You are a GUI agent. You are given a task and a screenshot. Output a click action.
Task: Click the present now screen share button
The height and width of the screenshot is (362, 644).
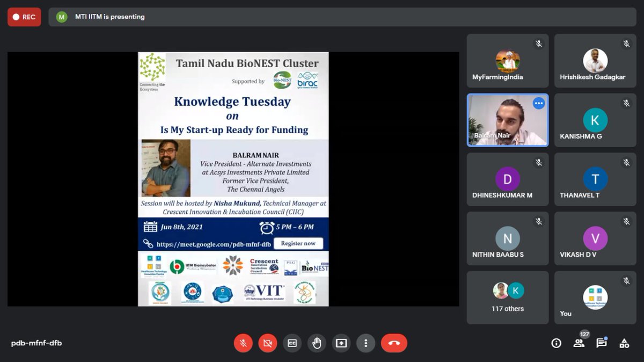[x=341, y=343]
